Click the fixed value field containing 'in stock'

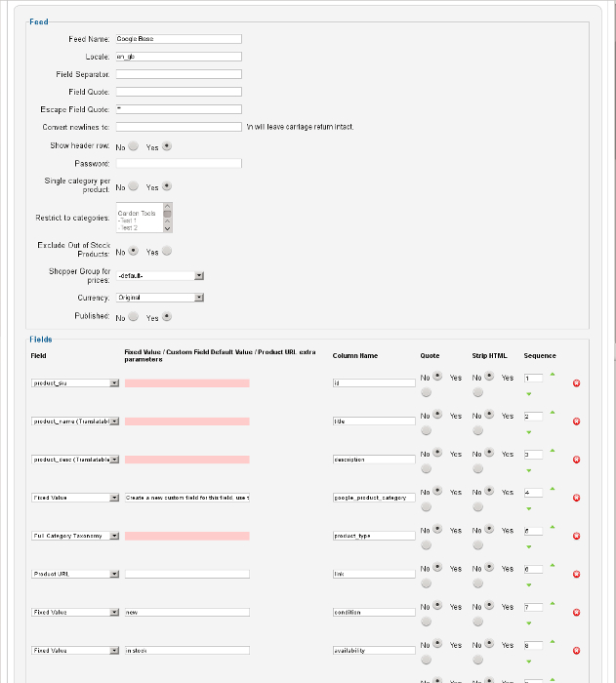pyautogui.click(x=187, y=651)
